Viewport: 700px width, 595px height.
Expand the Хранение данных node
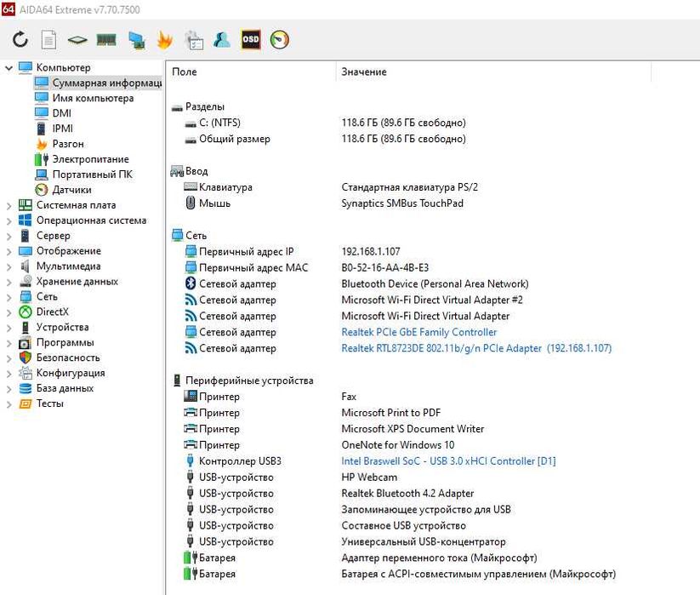click(x=9, y=282)
